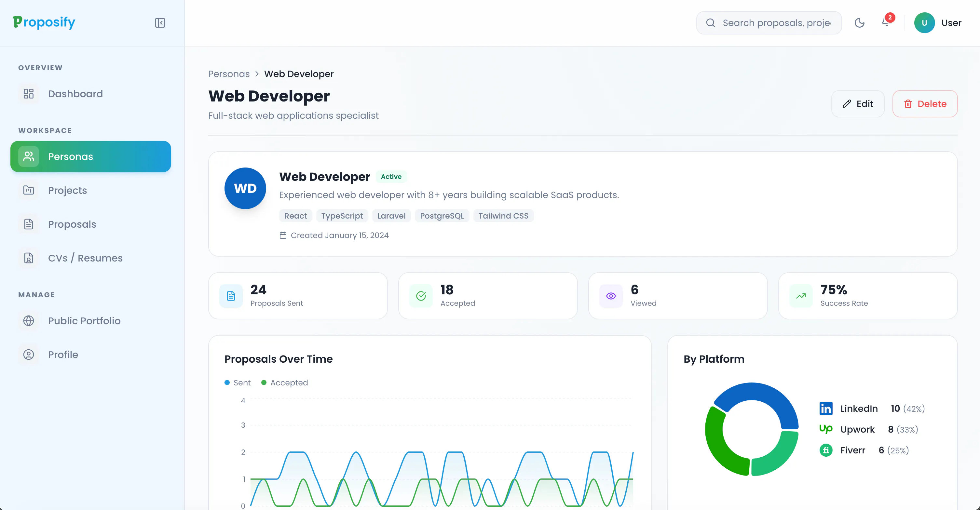980x510 pixels.
Task: Click the Laravel skill tag
Action: click(391, 216)
